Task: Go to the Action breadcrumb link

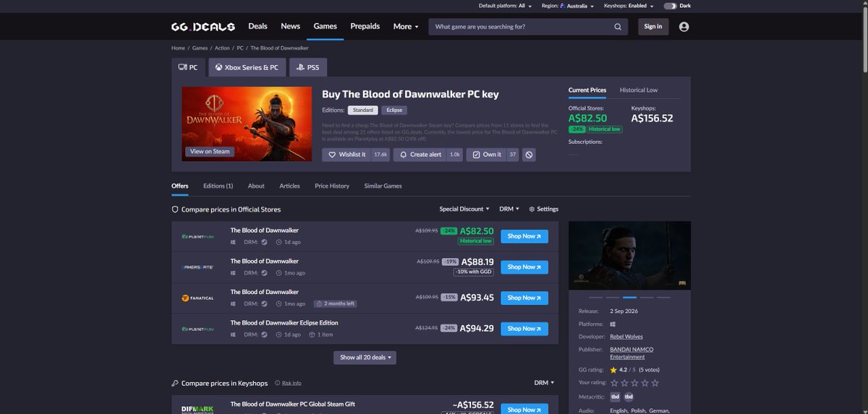Action: pos(222,48)
